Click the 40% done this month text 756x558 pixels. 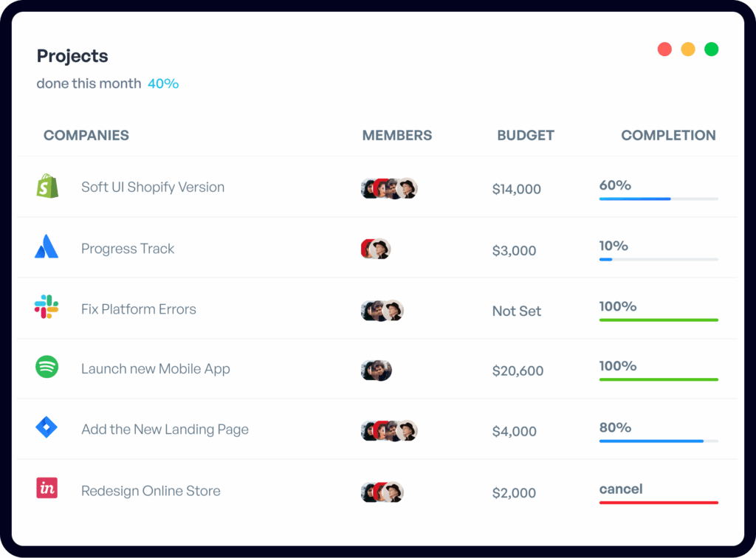pos(163,83)
